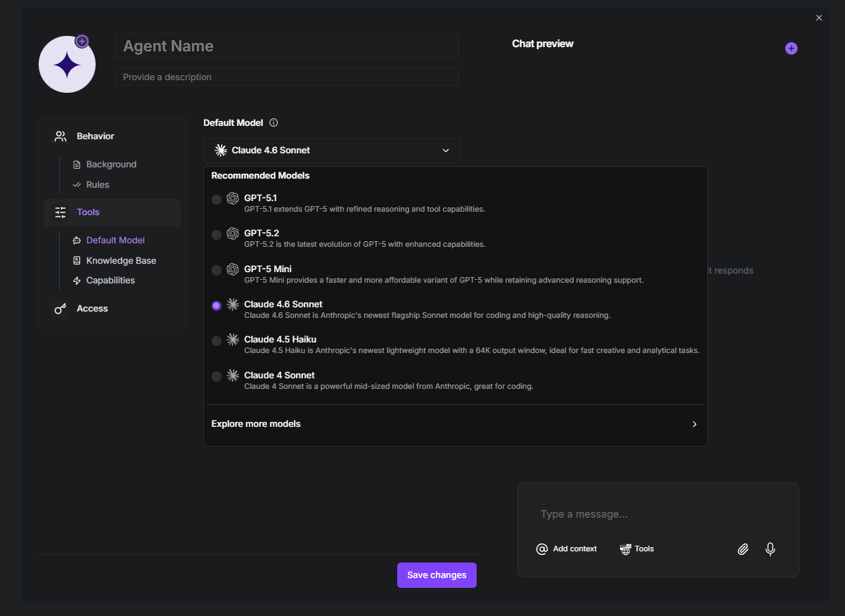Click the Claude 4.6 Sonnet description text
Screen dimensions: 845x616
427,316
